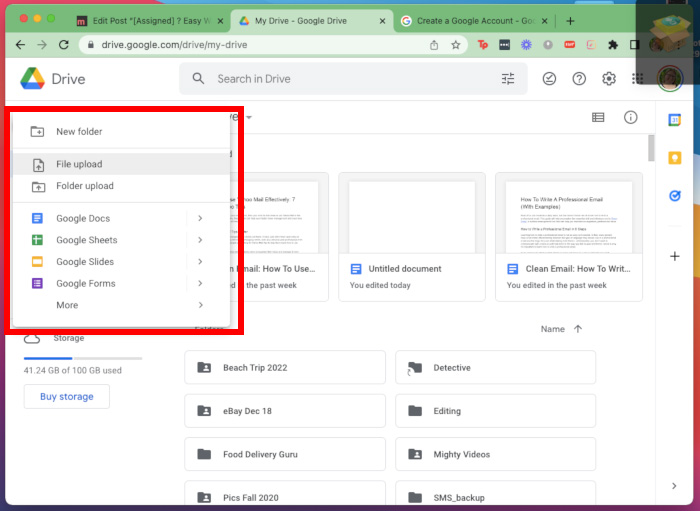Click the storage usage progress bar
Image resolution: width=700 pixels, height=511 pixels.
pos(83,358)
